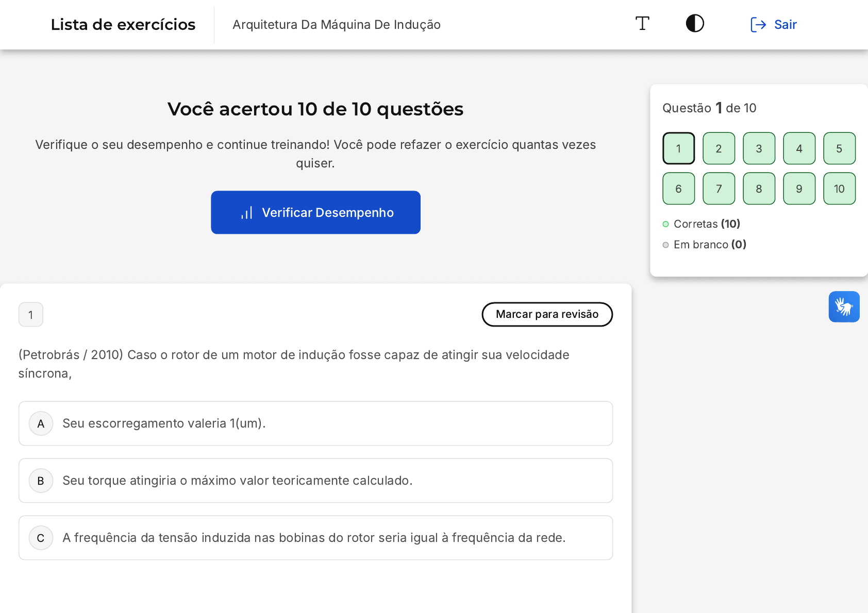This screenshot has height=613, width=868.
Task: Go to question 2 in navigator
Action: [x=719, y=148]
